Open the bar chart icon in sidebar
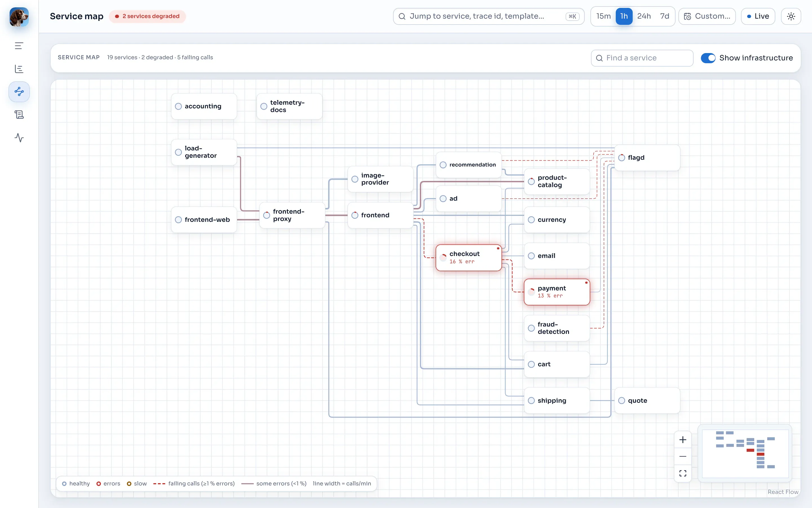 pyautogui.click(x=19, y=69)
